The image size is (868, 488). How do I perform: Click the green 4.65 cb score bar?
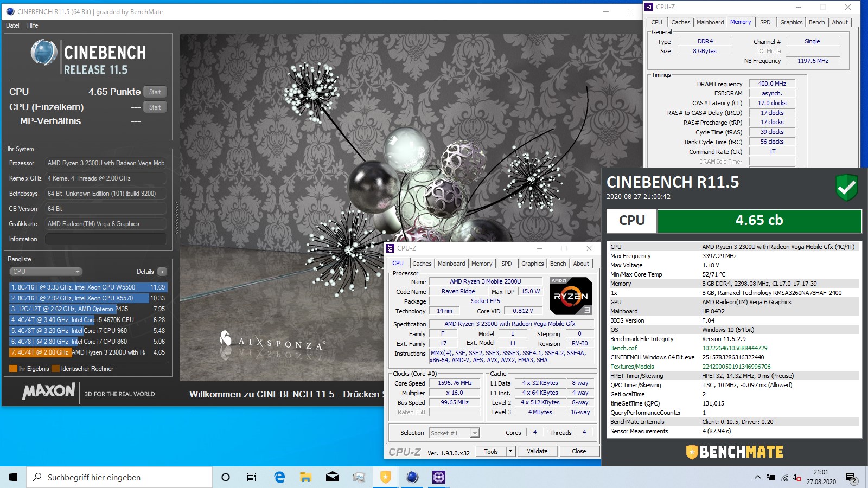[759, 221]
